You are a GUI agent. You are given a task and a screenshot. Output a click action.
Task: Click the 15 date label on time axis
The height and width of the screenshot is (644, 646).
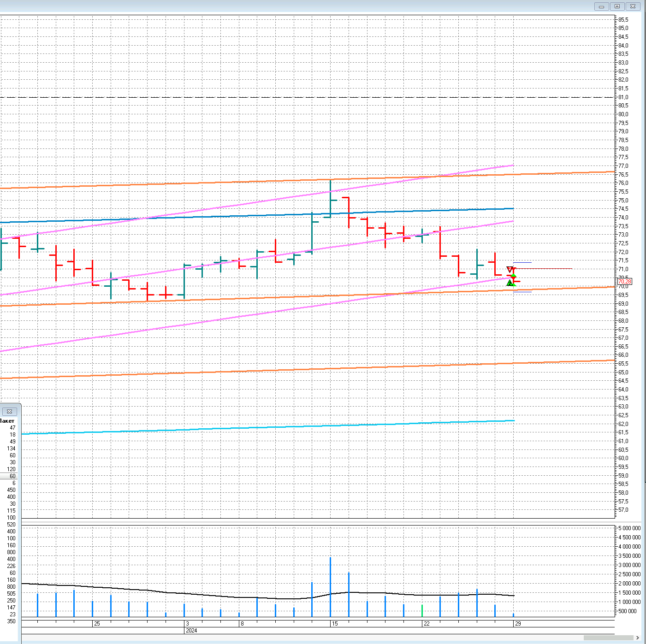pyautogui.click(x=335, y=624)
